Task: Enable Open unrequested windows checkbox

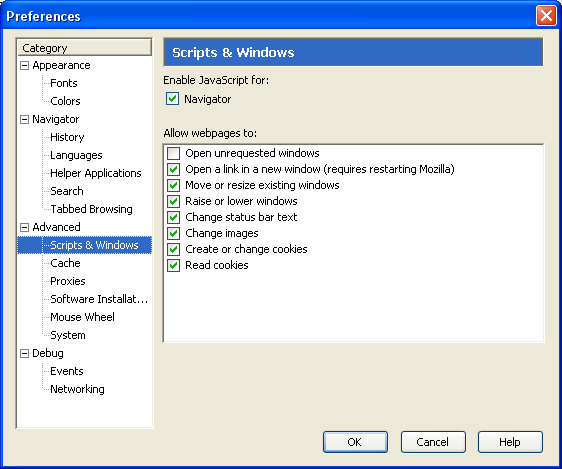Action: point(173,153)
